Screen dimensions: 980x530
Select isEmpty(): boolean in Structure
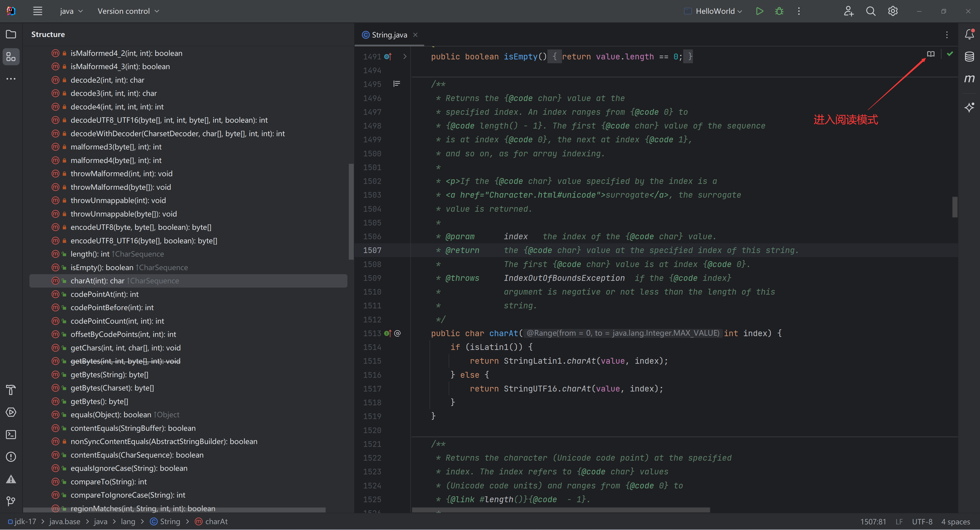[x=188, y=268]
